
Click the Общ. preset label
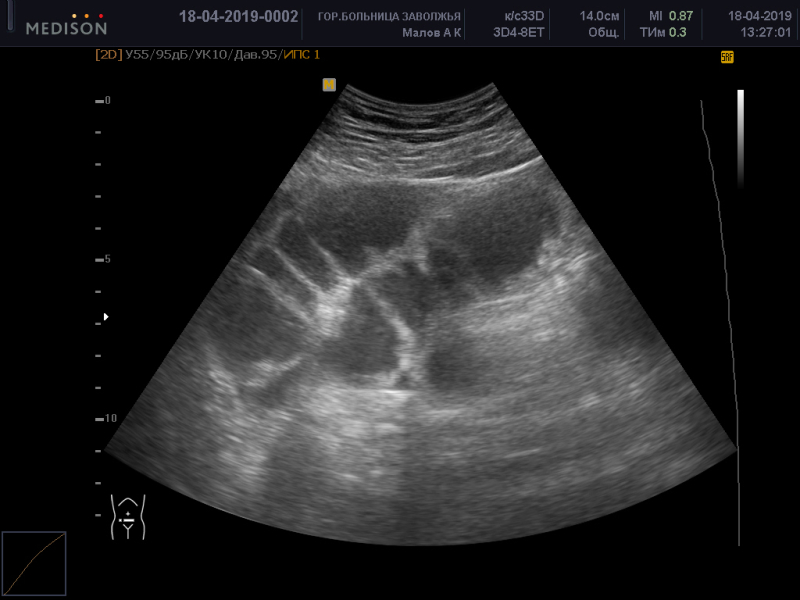[x=604, y=33]
